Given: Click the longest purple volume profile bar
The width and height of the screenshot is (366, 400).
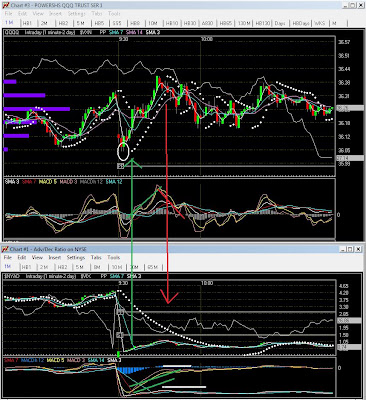Looking at the screenshot, I should click(x=37, y=109).
